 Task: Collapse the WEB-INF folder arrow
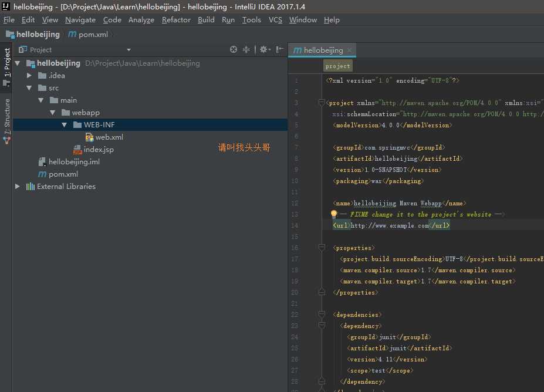pos(65,125)
